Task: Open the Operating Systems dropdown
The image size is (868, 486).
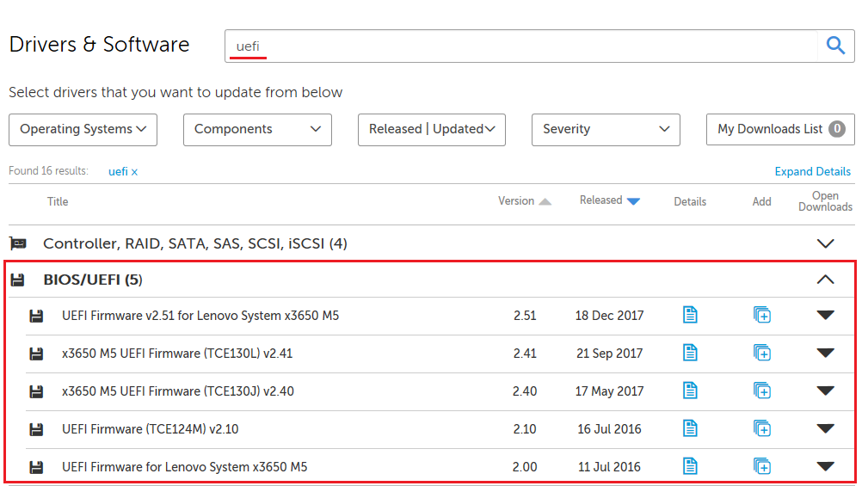Action: pos(83,129)
